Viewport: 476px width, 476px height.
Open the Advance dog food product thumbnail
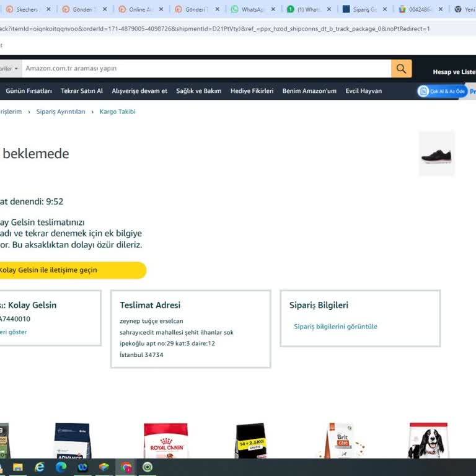[x=73, y=441]
